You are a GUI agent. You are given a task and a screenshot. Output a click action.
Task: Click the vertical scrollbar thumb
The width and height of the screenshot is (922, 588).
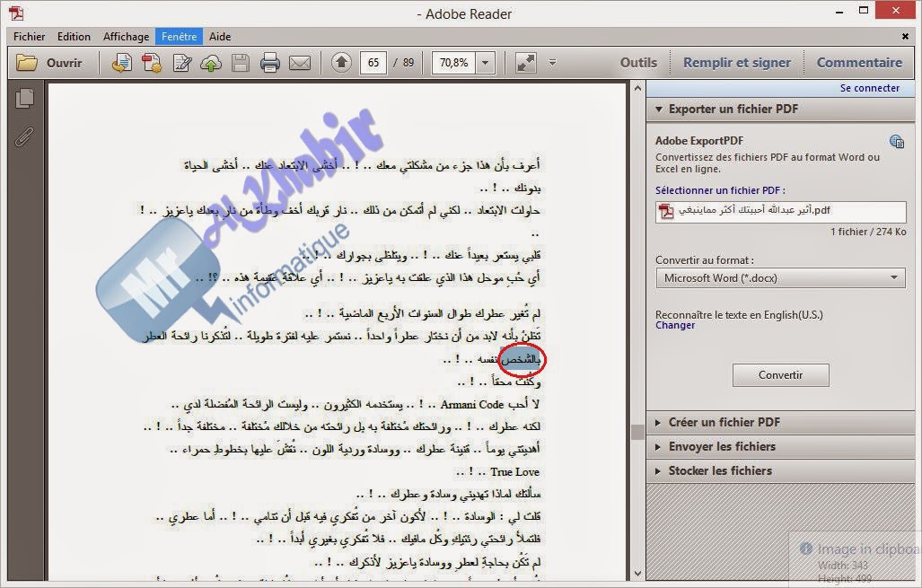click(637, 432)
